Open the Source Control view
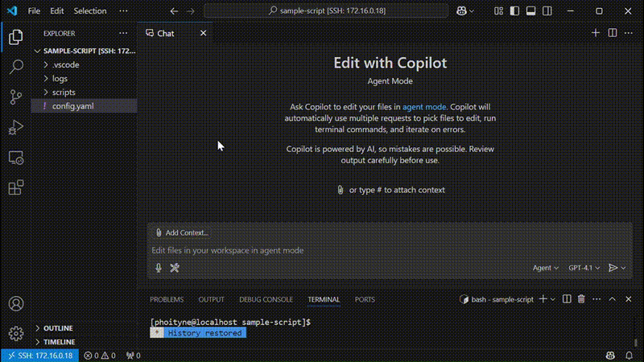The height and width of the screenshot is (362, 644). (x=15, y=97)
